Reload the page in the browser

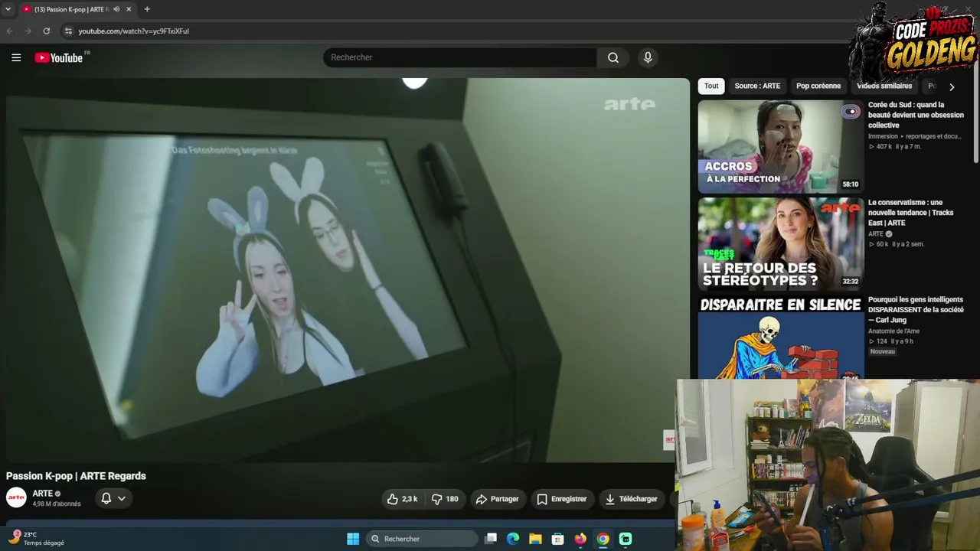pos(47,31)
